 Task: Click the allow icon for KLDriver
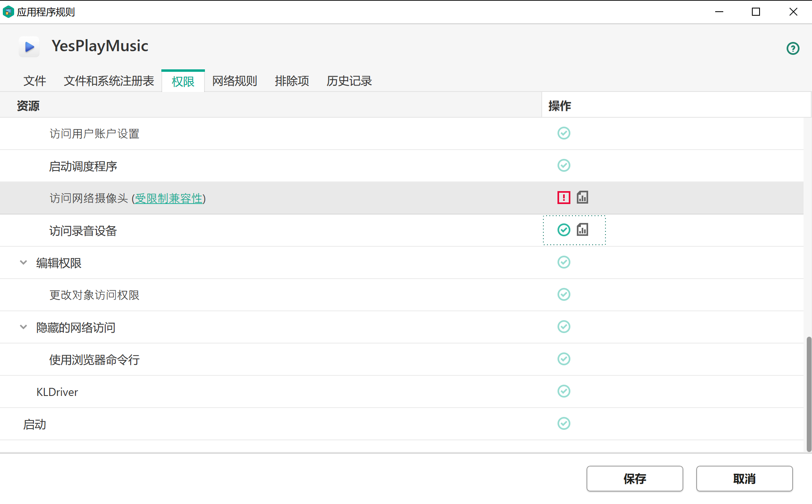tap(564, 391)
